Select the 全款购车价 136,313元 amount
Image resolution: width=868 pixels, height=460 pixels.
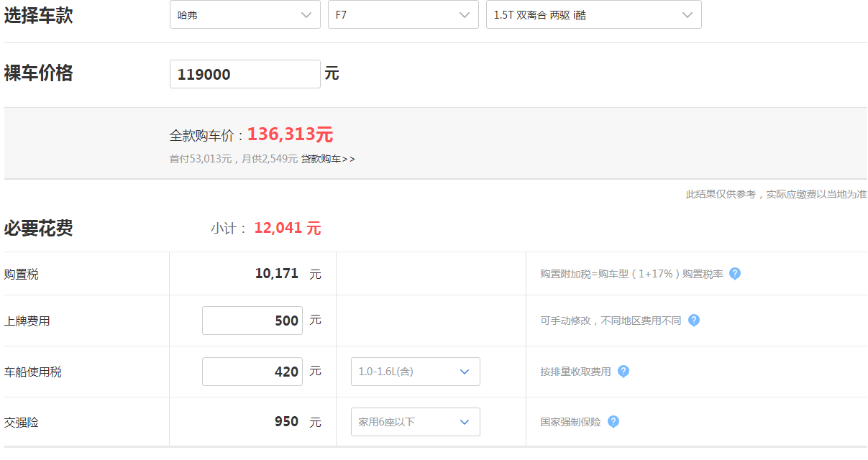(x=290, y=134)
